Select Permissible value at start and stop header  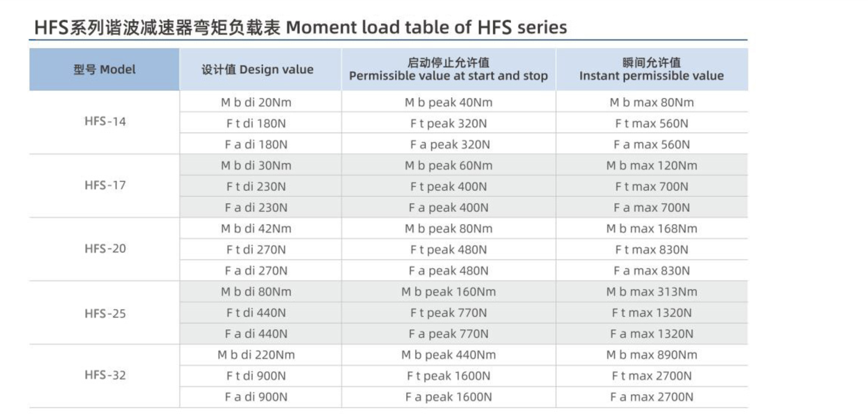pyautogui.click(x=448, y=69)
